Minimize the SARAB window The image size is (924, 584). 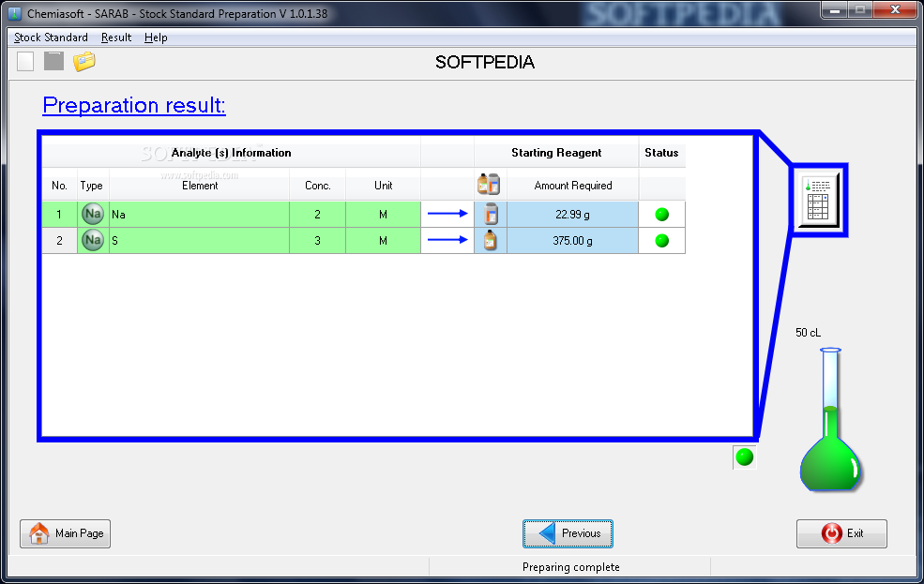tap(835, 10)
